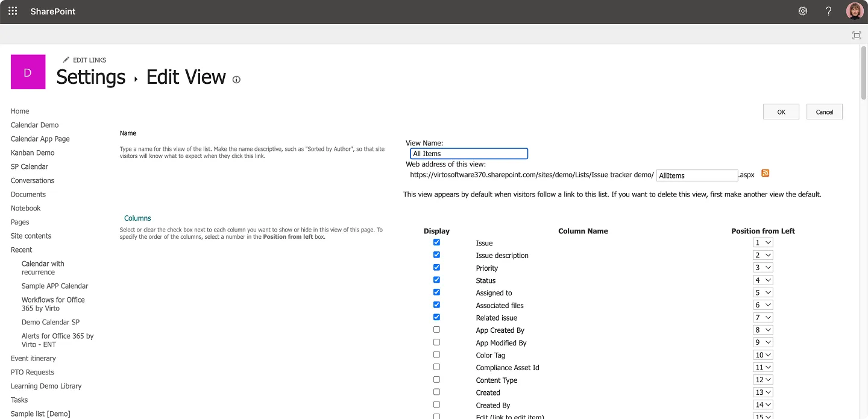
Task: Click the View Name text field
Action: pyautogui.click(x=468, y=154)
